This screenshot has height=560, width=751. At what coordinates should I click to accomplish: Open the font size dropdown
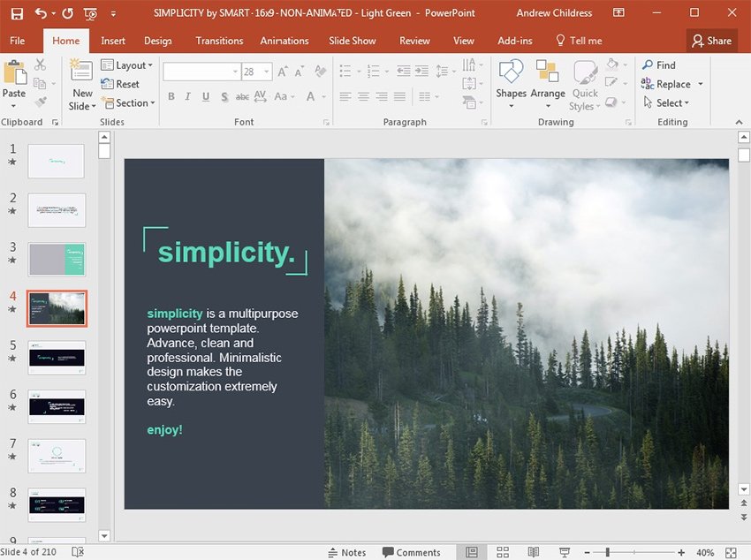(267, 72)
